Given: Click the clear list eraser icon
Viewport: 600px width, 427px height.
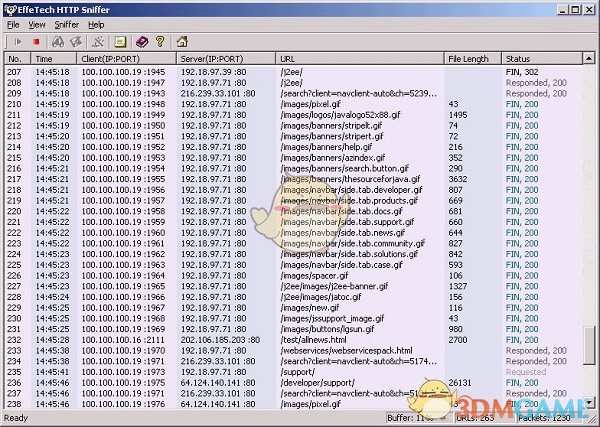Looking at the screenshot, I should click(77, 42).
